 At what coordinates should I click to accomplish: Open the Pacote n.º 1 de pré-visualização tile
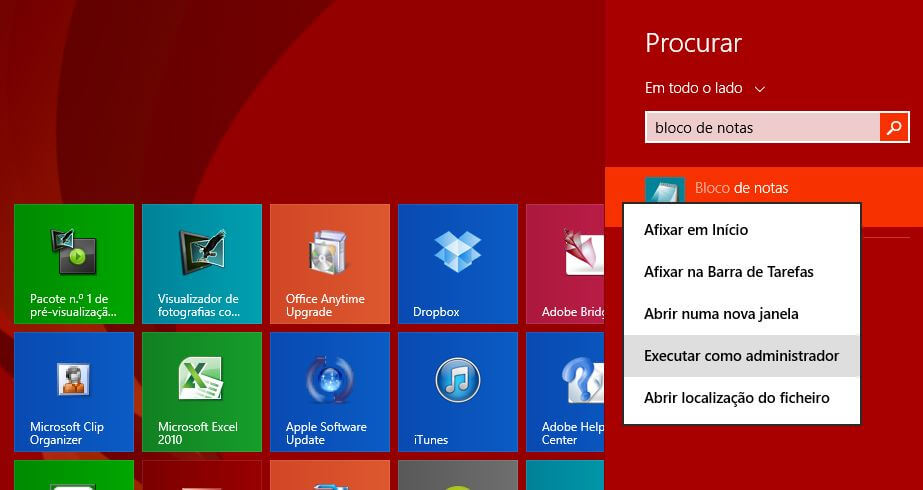click(74, 264)
